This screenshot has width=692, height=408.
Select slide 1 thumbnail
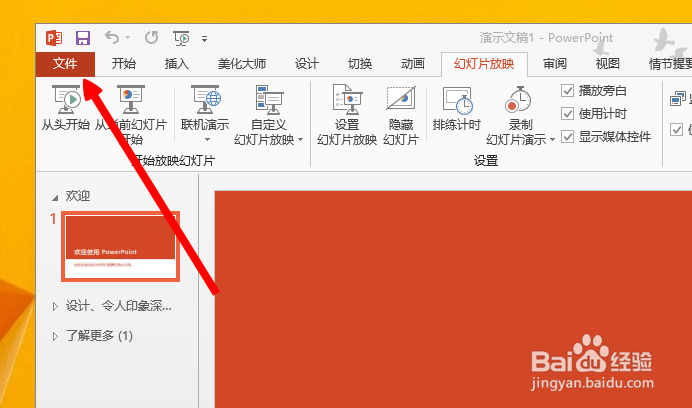pyautogui.click(x=120, y=246)
